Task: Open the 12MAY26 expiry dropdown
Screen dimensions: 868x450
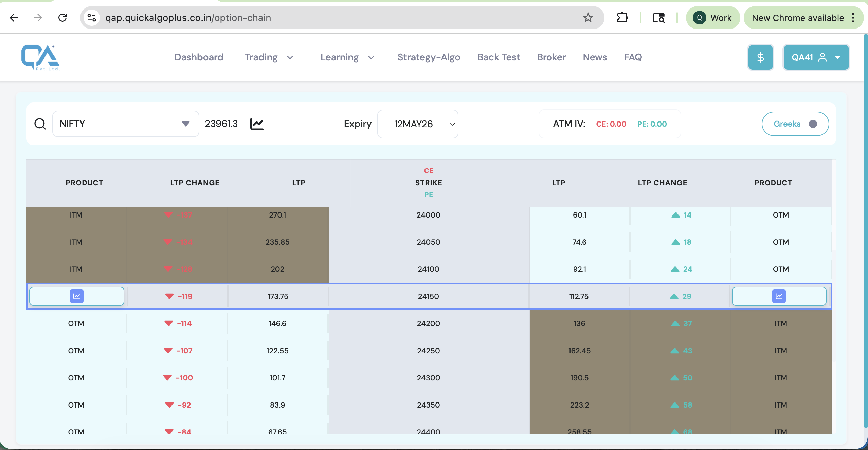Action: 418,124
